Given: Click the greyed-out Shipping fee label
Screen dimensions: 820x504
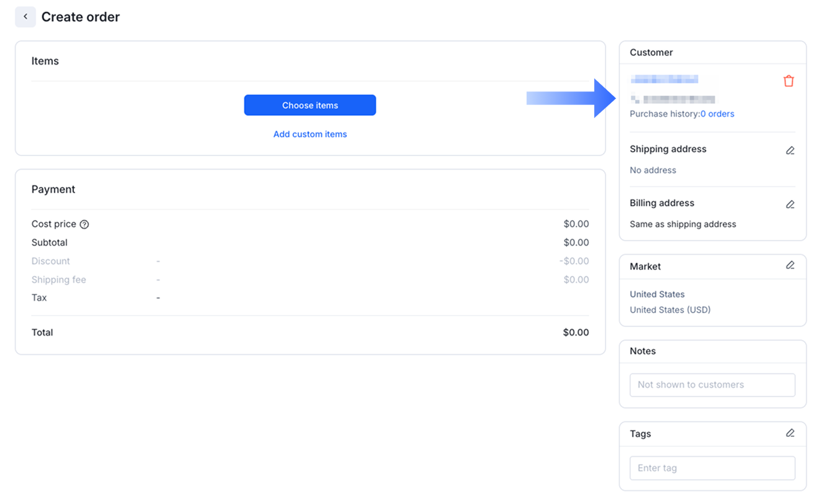Looking at the screenshot, I should (59, 280).
